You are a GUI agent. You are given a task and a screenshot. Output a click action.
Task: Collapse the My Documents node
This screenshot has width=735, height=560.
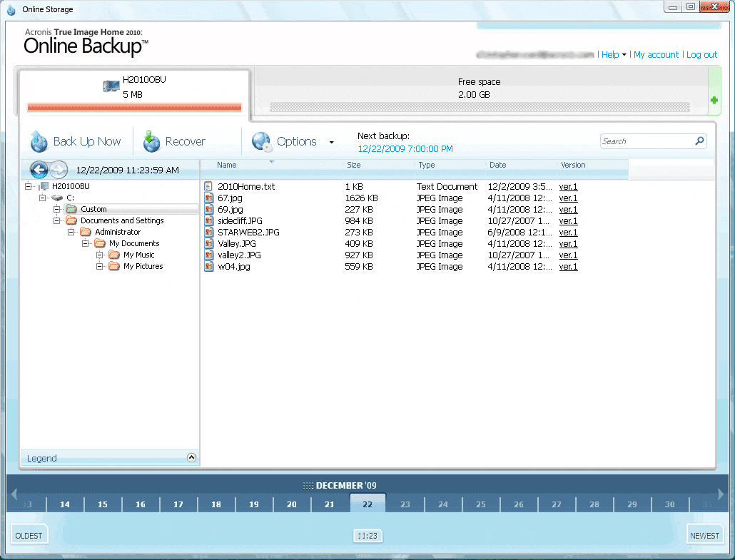86,243
